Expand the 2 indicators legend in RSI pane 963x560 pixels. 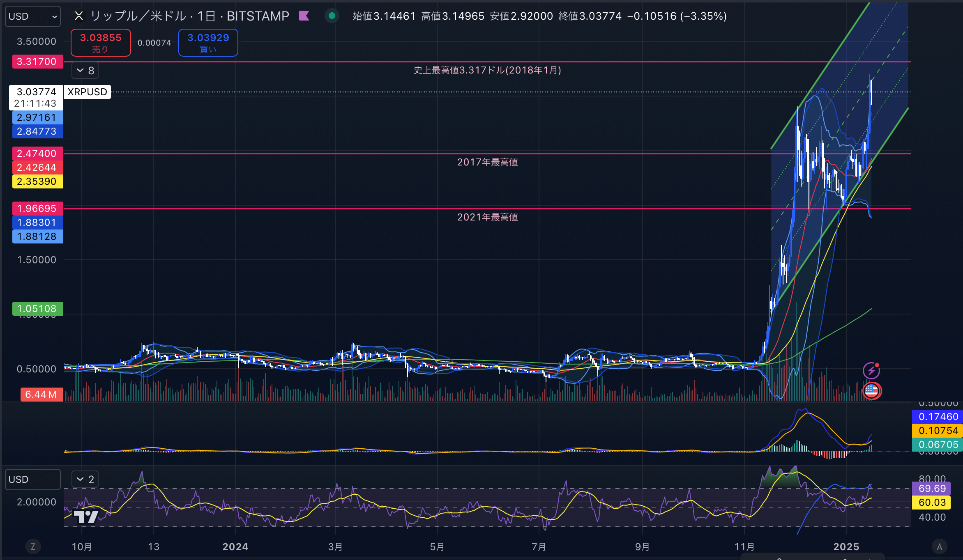pos(85,479)
